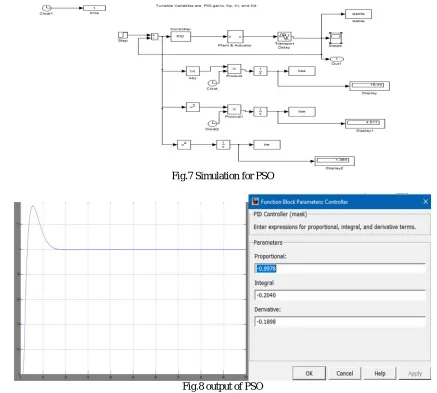437x393 pixels.
Task: Click the "Fig.8 output of PSO" caption
Action: (x=223, y=386)
